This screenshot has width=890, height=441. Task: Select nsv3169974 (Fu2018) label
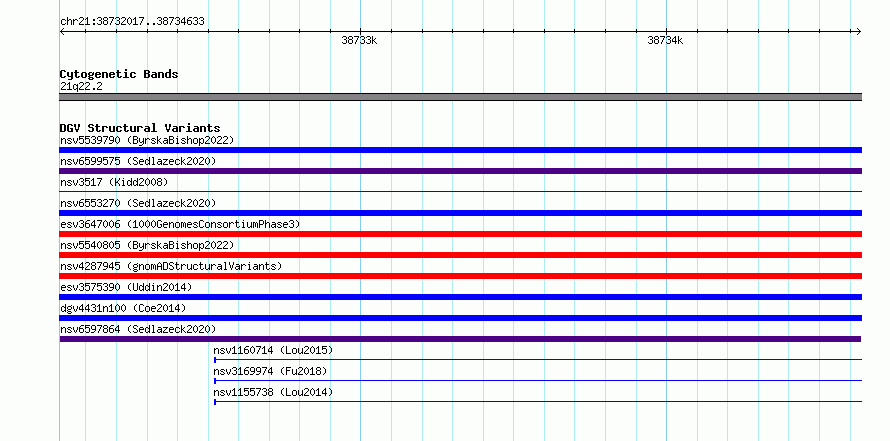coord(270,371)
